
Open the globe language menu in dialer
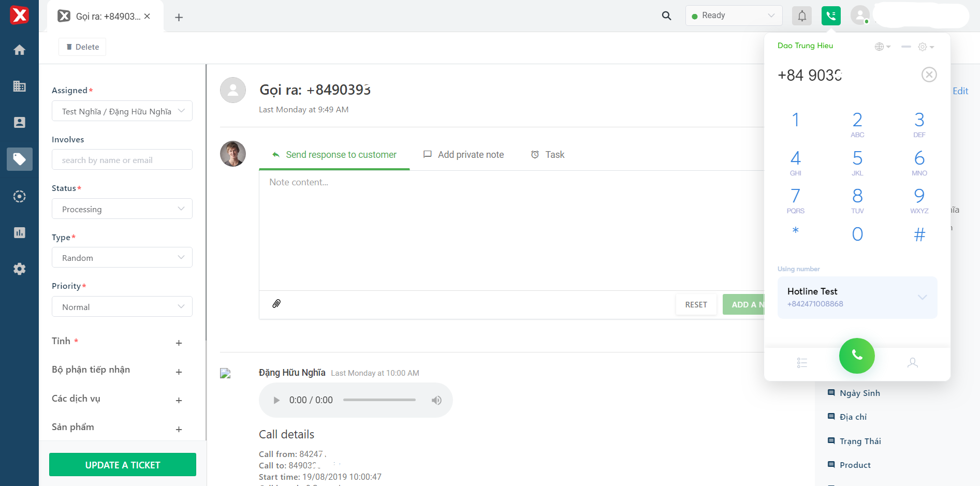coord(882,47)
